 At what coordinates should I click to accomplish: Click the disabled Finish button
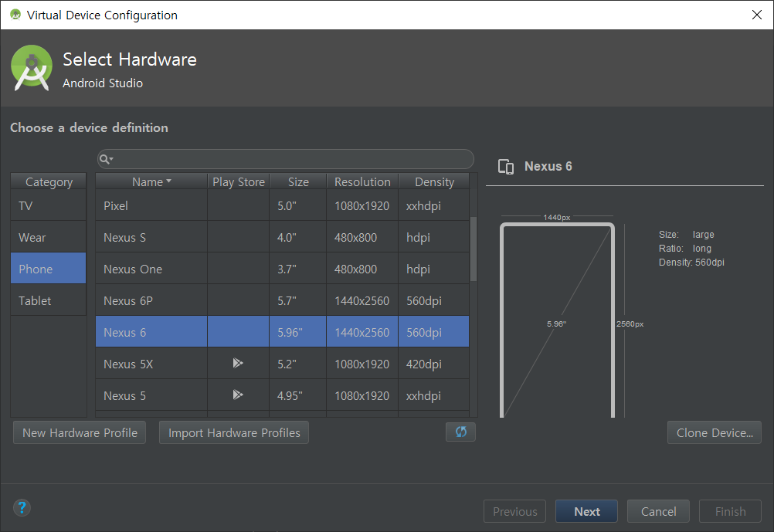coord(730,511)
